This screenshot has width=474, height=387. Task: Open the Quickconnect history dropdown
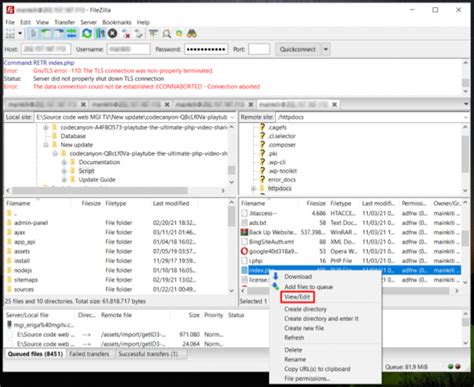click(x=326, y=49)
